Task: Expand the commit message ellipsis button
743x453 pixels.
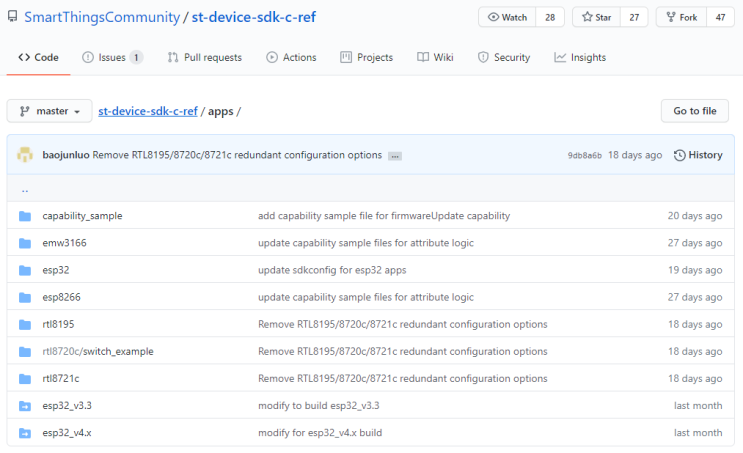Action: [x=395, y=156]
